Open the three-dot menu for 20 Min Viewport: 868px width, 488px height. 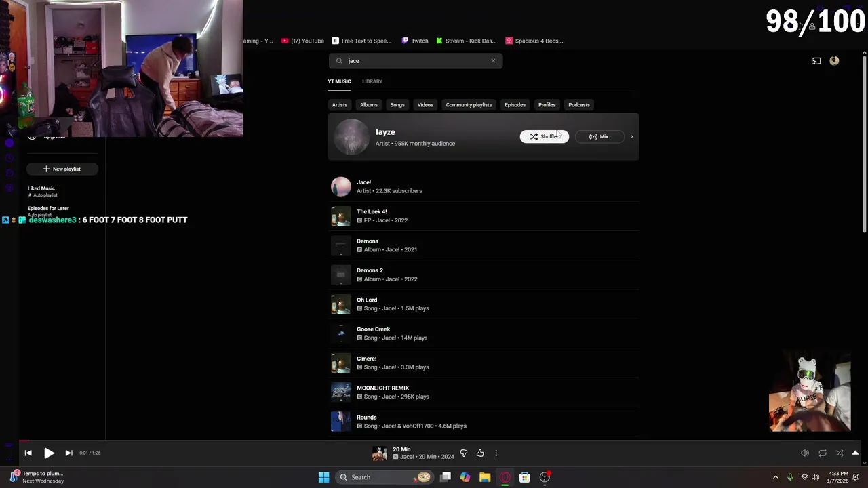pos(496,453)
